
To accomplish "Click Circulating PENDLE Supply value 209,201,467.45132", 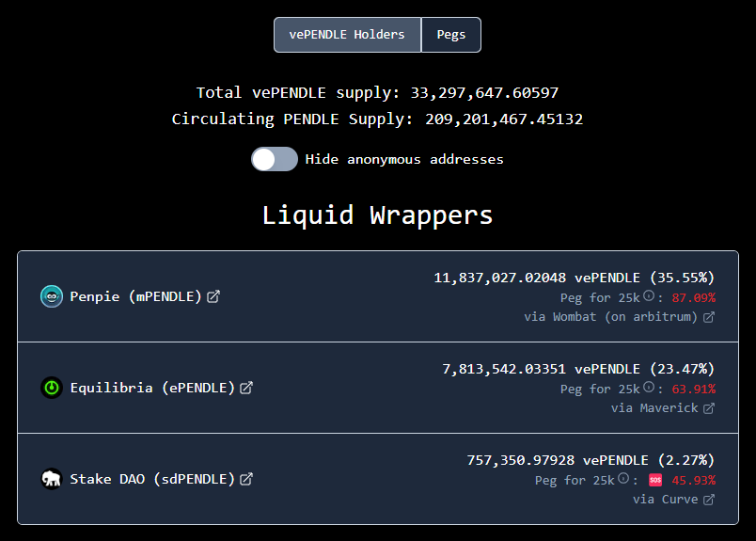I will coord(504,119).
